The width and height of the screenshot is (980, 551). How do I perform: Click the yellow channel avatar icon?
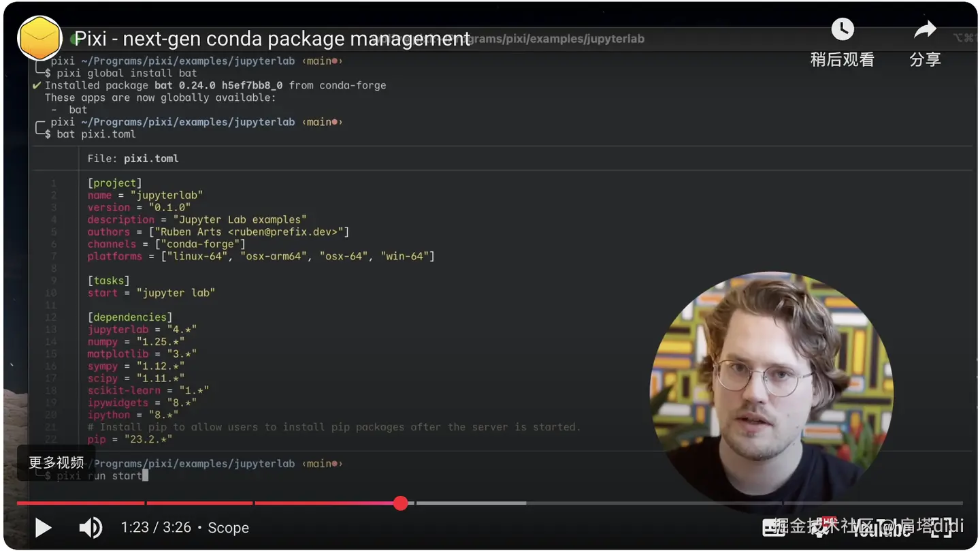pos(40,38)
